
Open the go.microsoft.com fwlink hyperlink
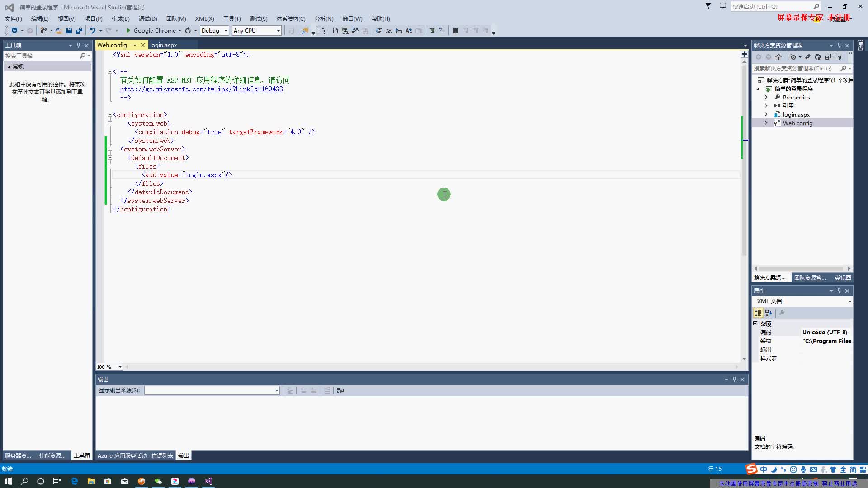tap(201, 89)
